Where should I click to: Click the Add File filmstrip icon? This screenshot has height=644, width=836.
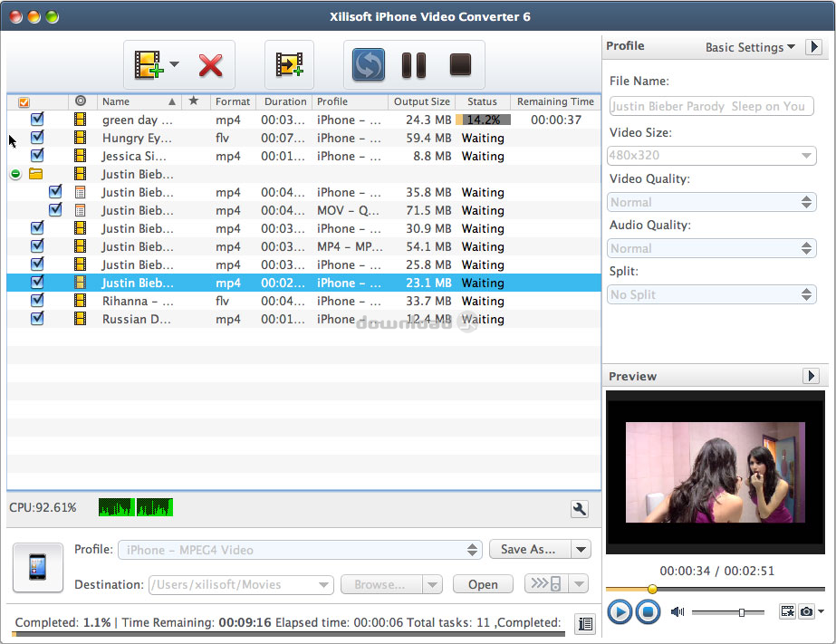pos(149,64)
